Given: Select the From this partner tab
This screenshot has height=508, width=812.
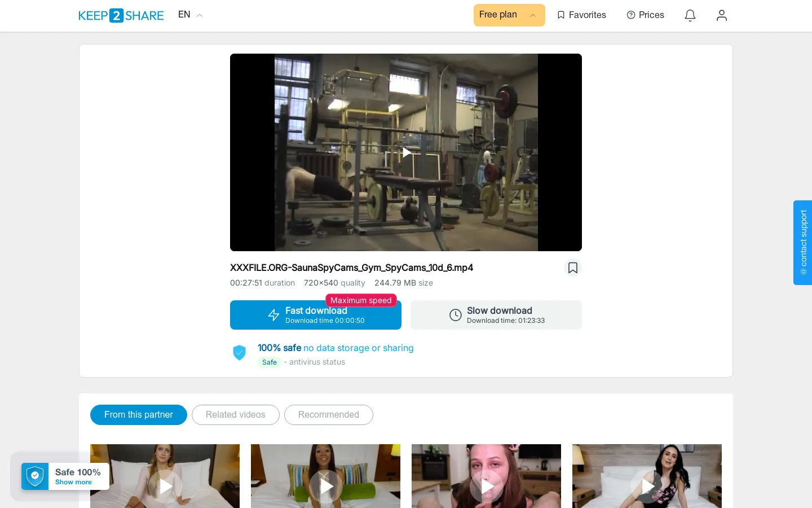Looking at the screenshot, I should pos(139,415).
